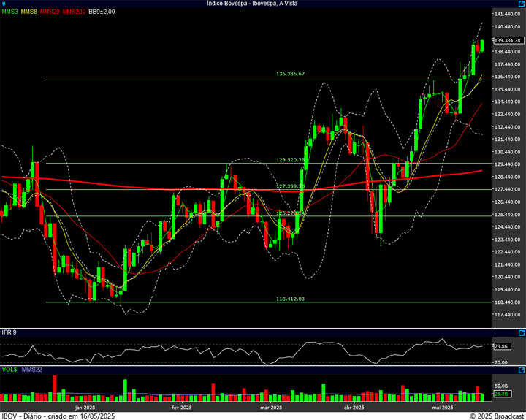Click the current price tag 139.334,38
The image size is (526, 420).
click(506, 40)
